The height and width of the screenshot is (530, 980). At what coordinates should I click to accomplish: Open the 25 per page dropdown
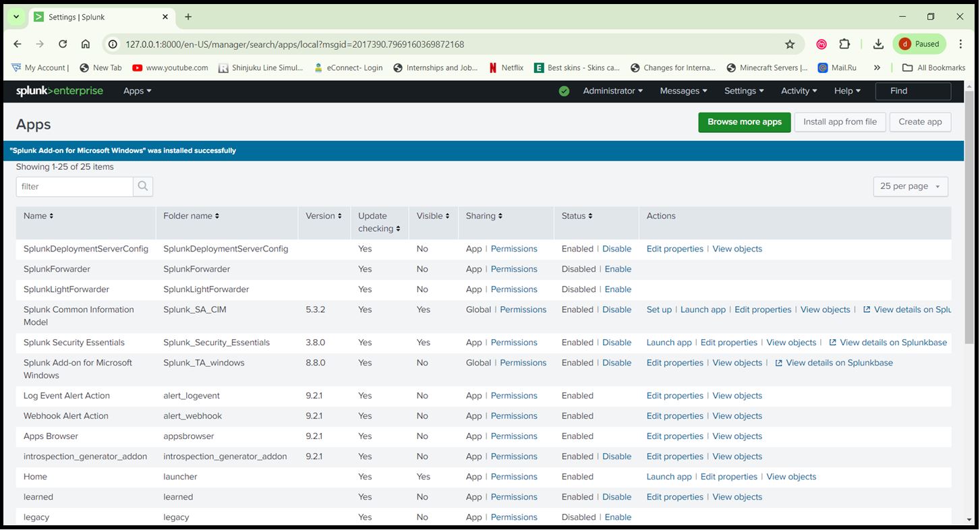[910, 186]
